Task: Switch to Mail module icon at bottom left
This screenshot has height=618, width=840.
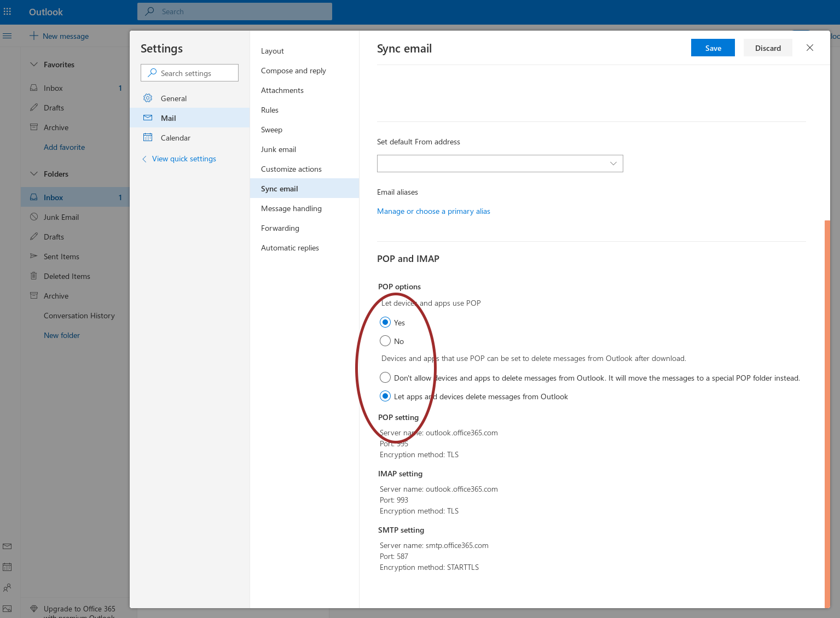Action: pos(7,546)
